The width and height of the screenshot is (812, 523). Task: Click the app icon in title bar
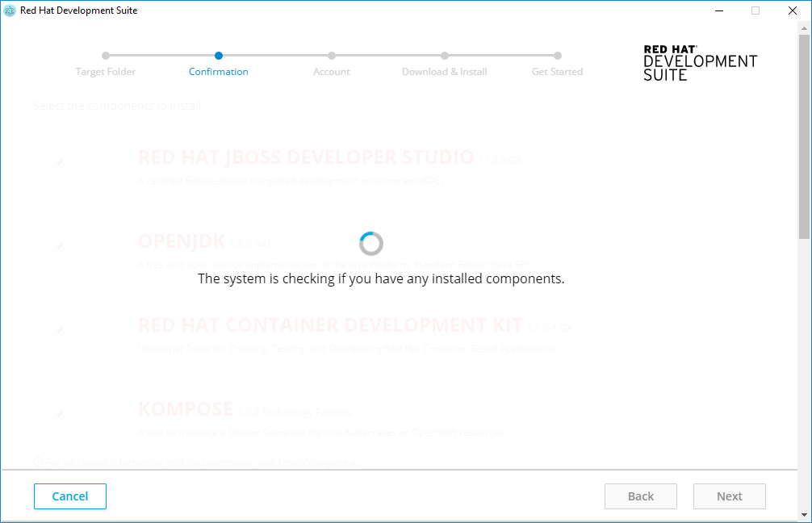(x=10, y=10)
